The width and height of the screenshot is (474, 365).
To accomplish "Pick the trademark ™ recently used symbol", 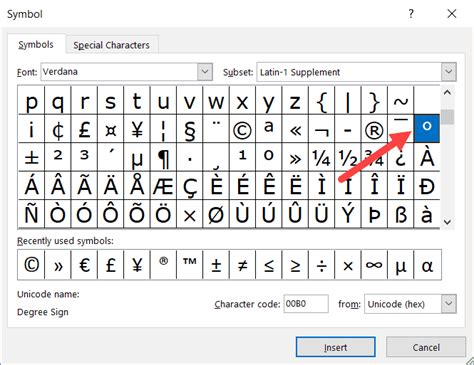I will coord(190,265).
